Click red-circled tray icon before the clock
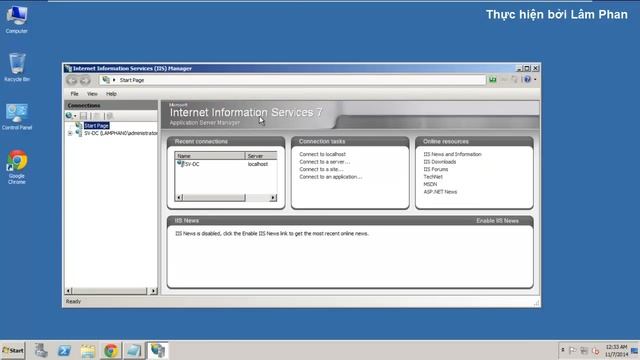 [x=596, y=351]
